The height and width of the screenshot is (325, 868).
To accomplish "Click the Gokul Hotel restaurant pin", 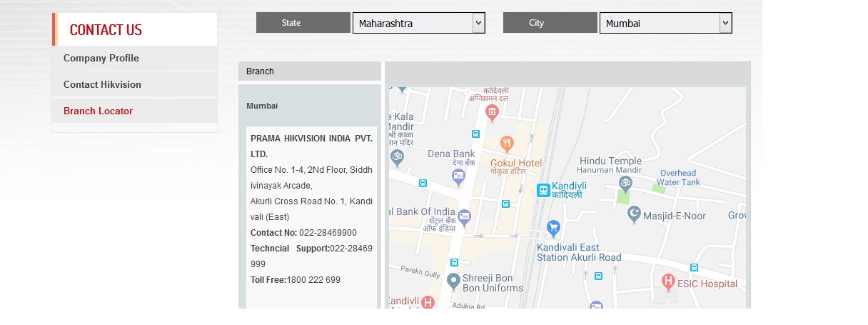I will (507, 143).
